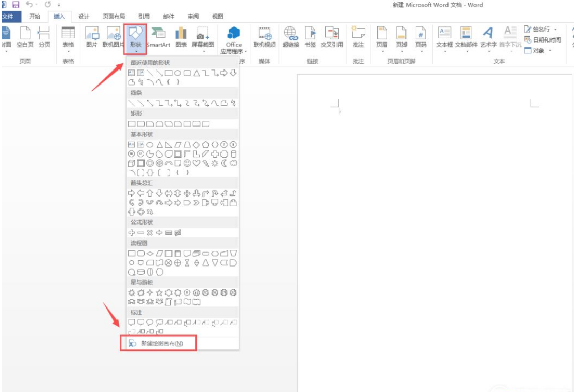
Task: Pick the heart shape in 基本形状
Action: tap(197, 163)
